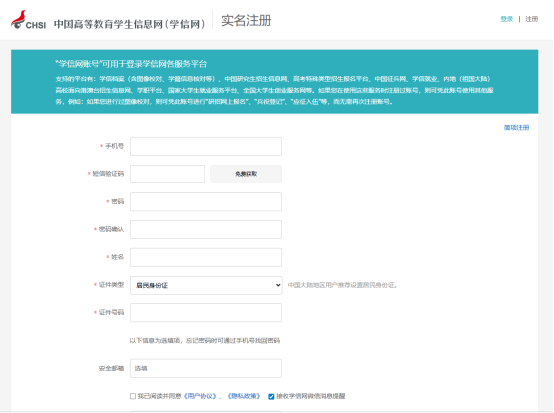
Task: Focus the 姓名 name field
Action: [x=206, y=257]
